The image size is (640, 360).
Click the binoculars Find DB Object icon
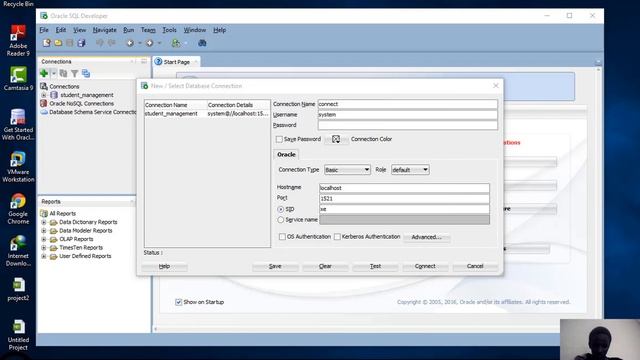[202, 43]
